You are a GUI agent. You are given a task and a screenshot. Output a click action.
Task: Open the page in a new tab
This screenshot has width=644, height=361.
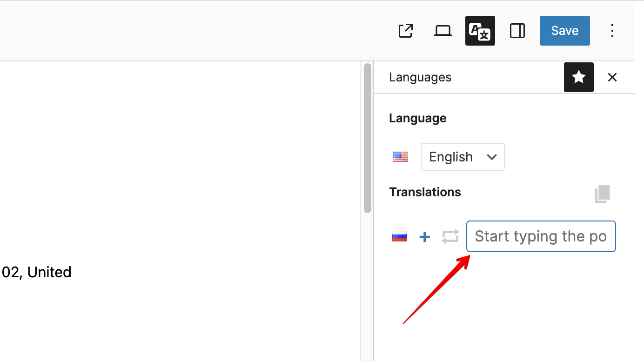click(x=406, y=31)
